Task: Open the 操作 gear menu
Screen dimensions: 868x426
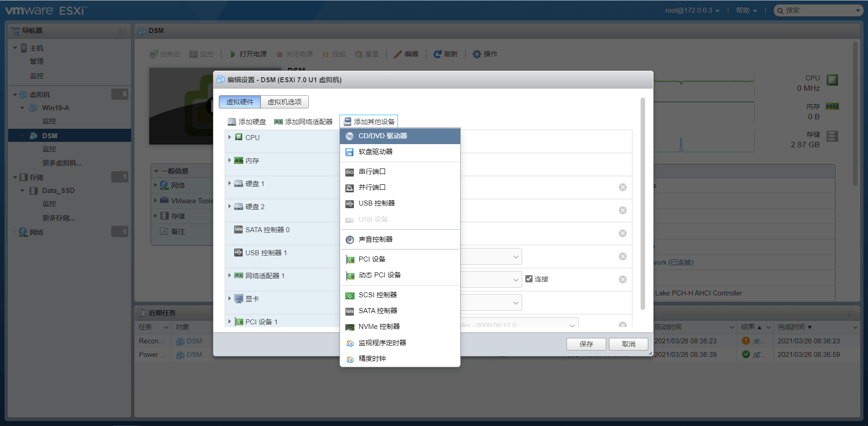Action: [485, 54]
